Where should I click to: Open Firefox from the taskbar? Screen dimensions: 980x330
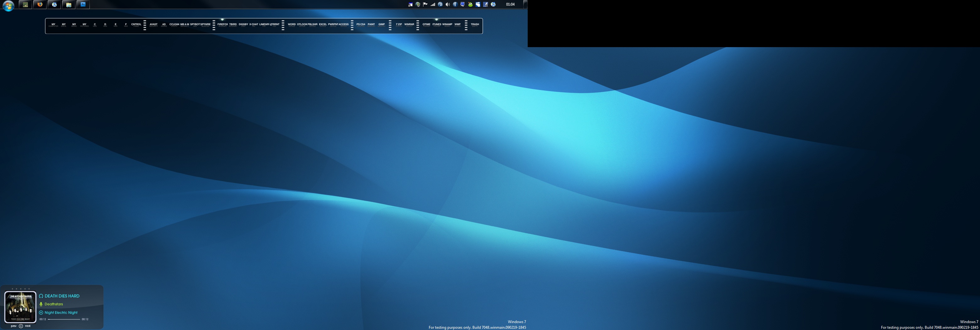[40, 5]
